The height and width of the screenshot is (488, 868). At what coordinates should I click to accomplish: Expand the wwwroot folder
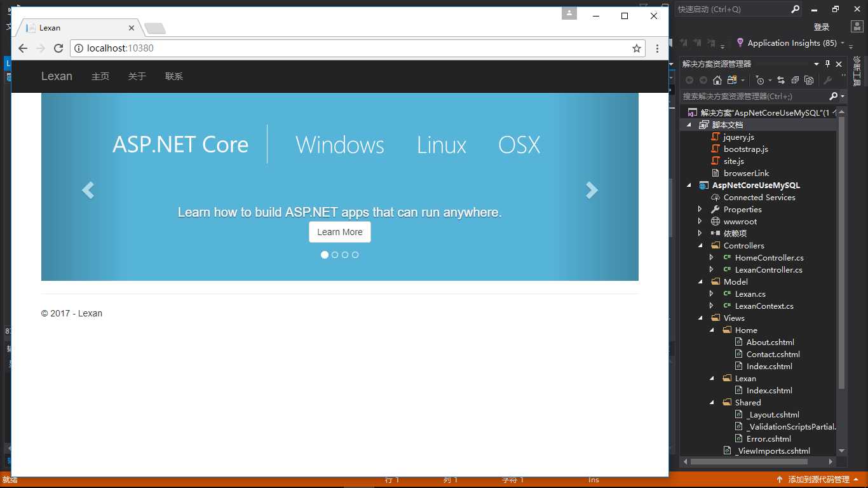(x=700, y=222)
